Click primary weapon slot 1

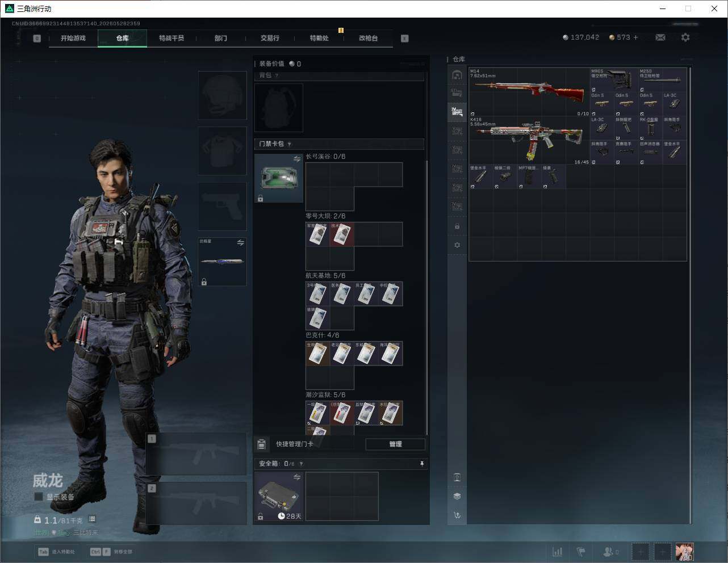(x=196, y=455)
